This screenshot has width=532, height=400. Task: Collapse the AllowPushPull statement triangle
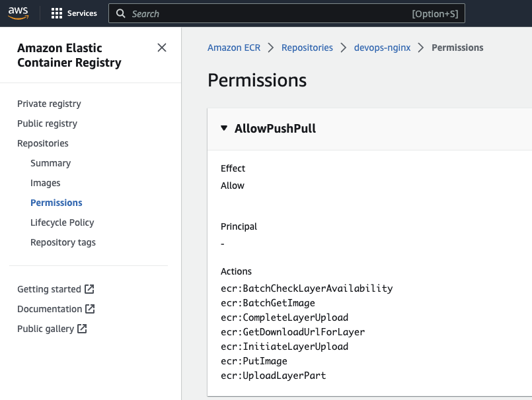(x=225, y=129)
